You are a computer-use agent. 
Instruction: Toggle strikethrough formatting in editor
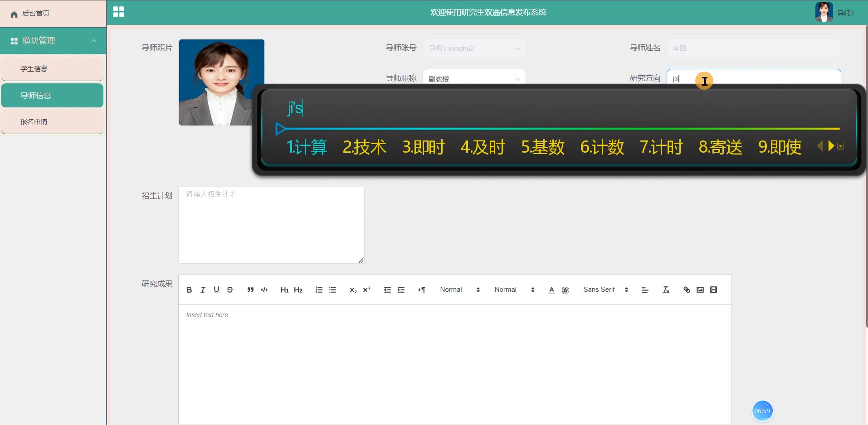(230, 290)
